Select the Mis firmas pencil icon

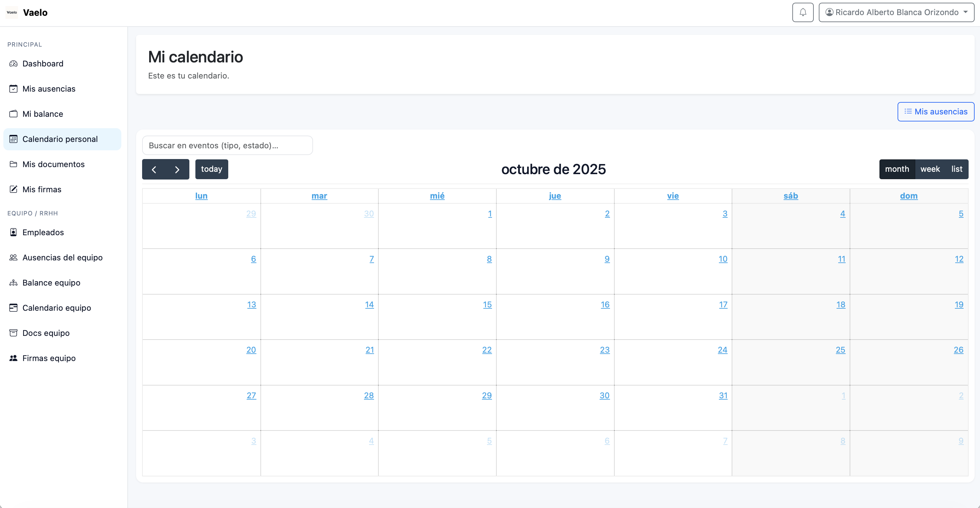13,189
